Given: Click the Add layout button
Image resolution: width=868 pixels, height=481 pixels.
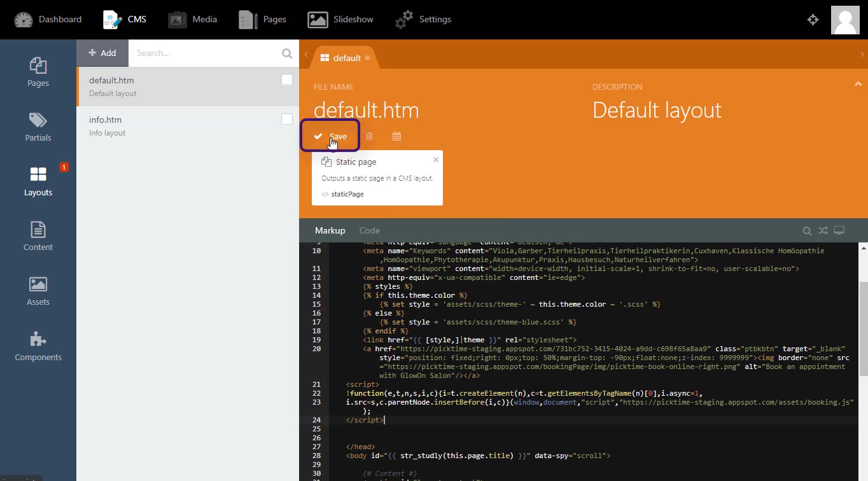Looking at the screenshot, I should pyautogui.click(x=102, y=53).
